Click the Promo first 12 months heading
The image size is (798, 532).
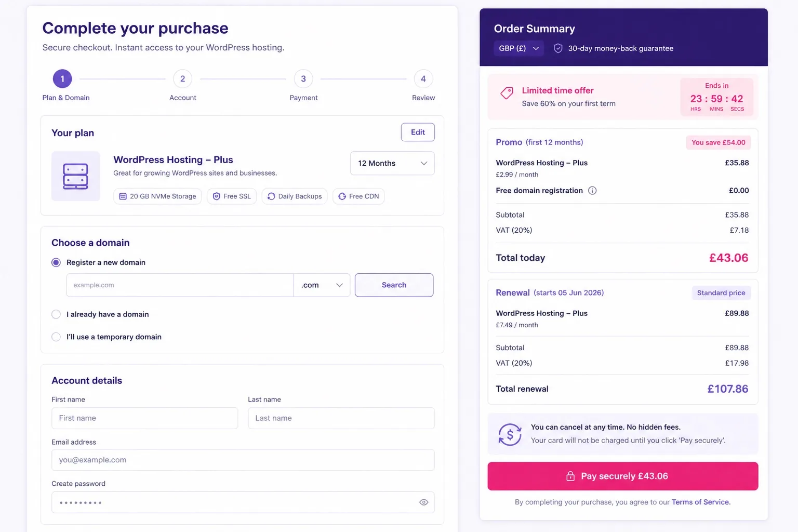[x=539, y=142]
